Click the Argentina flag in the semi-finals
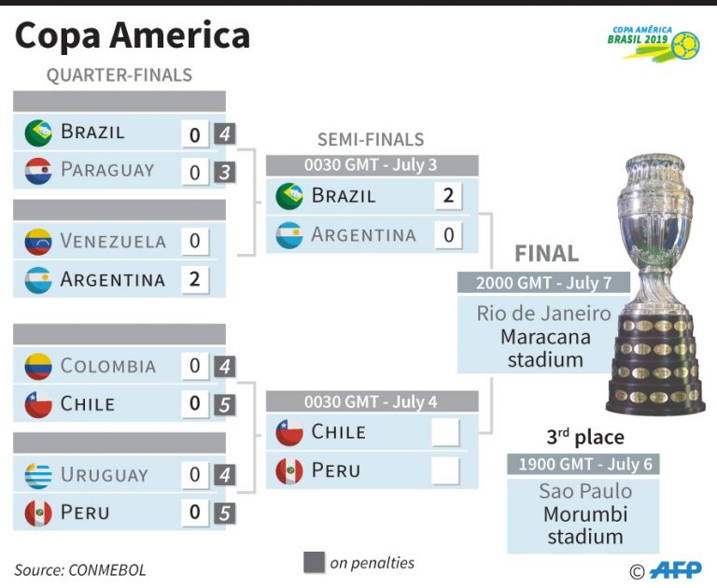The image size is (717, 588). 289,235
